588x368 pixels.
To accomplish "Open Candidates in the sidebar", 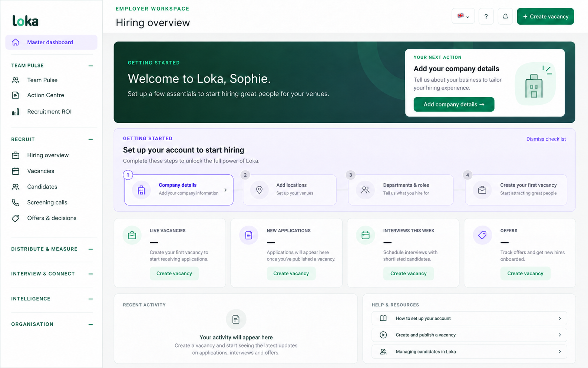I will [42, 187].
